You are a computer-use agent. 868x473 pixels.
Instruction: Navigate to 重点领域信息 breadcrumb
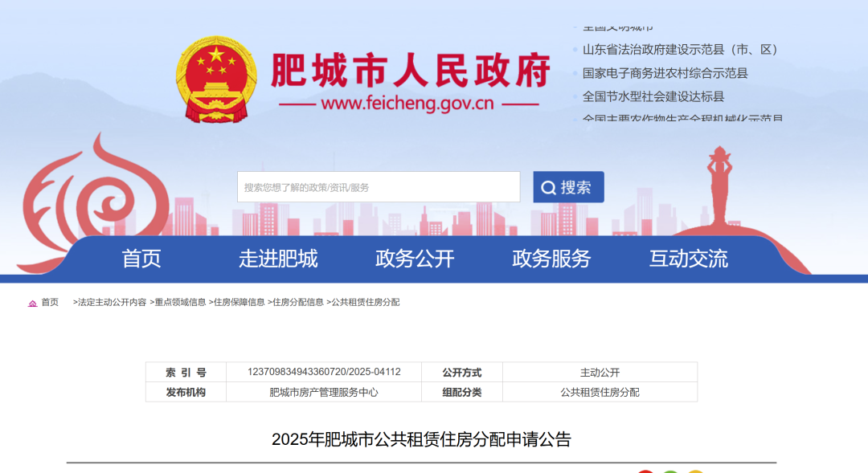click(x=180, y=303)
